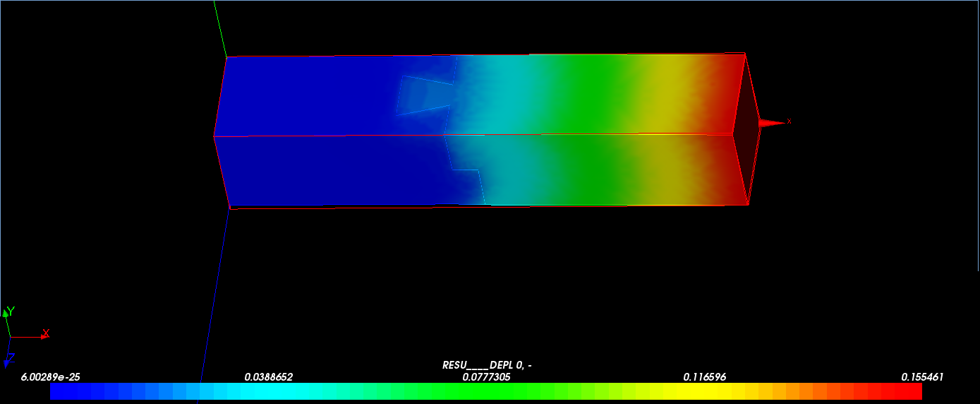Click the 0.0388652 legend value
980x404 pixels.
(269, 377)
